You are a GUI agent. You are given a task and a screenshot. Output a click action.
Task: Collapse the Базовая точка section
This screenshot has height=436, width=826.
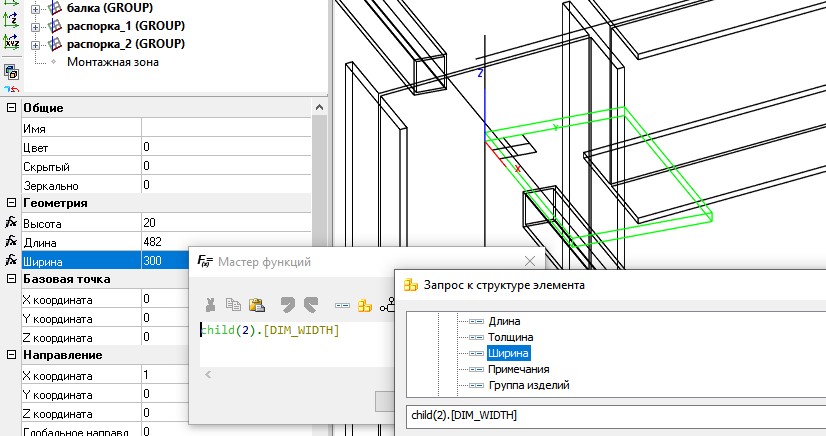click(x=11, y=279)
